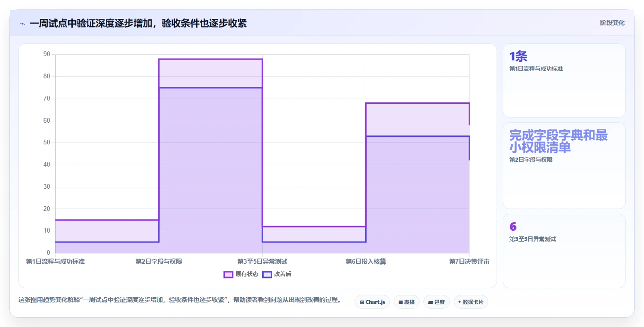Screen dimensions: 644x327
Task: Click the 数据卡片 tag
Action: click(x=471, y=302)
